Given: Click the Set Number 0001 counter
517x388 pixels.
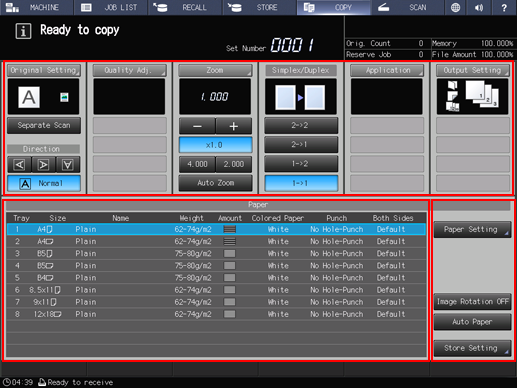Looking at the screenshot, I should (292, 45).
